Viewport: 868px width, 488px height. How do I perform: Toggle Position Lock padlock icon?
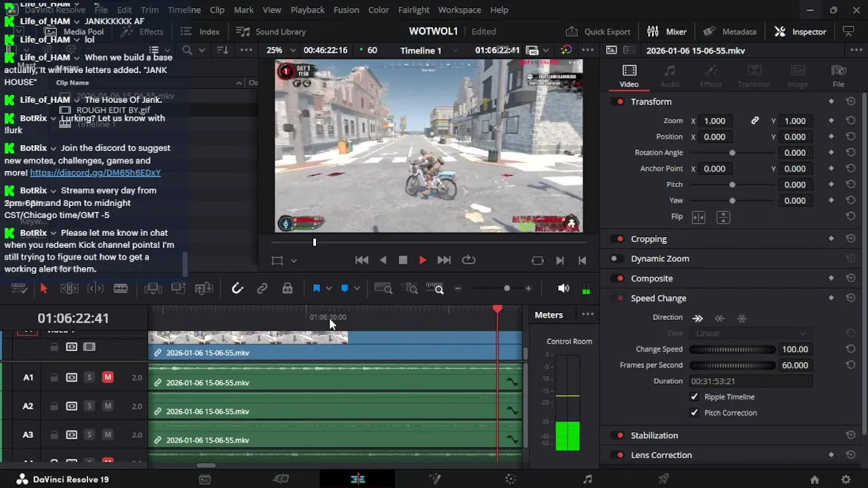(x=288, y=289)
